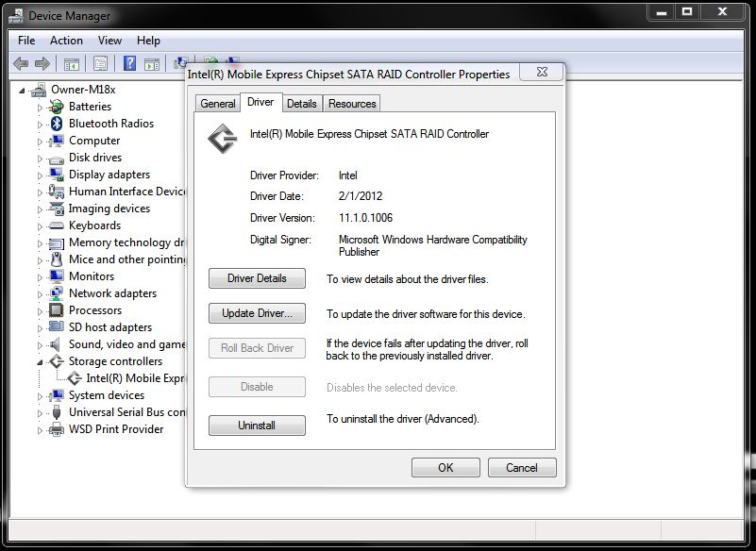
Task: Toggle the Show/Hide Action Pane toolbar icon
Action: (152, 63)
